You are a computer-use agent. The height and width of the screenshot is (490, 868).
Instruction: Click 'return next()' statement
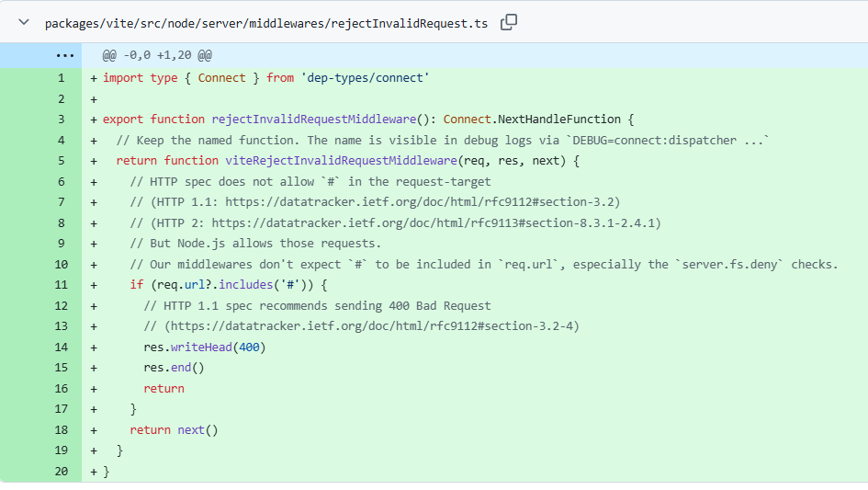click(x=174, y=429)
